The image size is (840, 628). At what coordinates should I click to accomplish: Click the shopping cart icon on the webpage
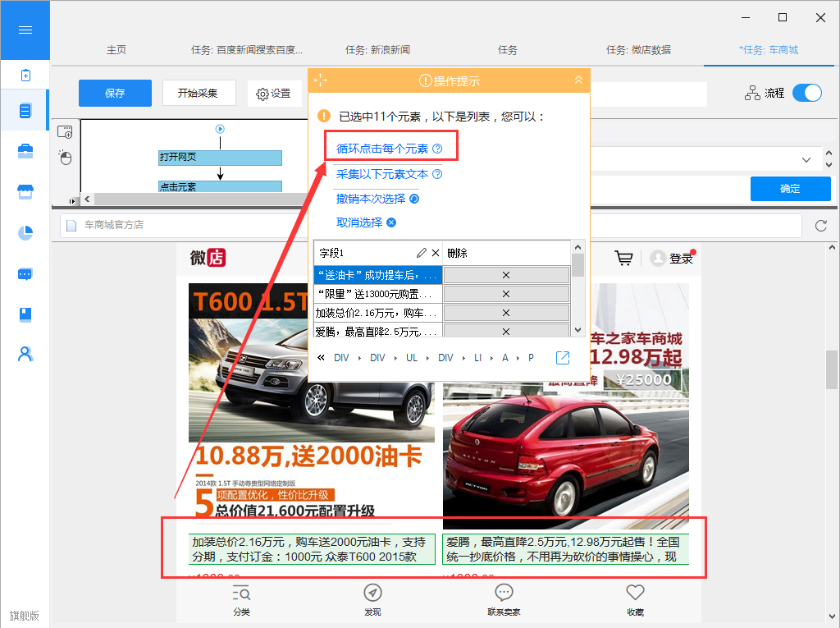[623, 259]
